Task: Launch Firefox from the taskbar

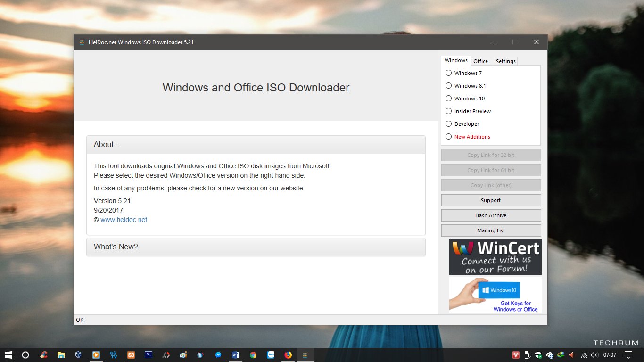Action: 288,355
